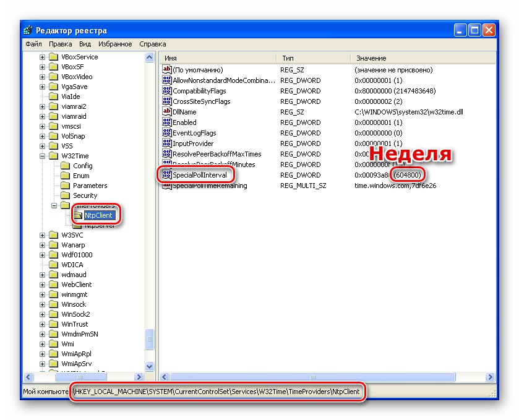The image size is (519, 420).
Task: Expand the W3SVC tree node
Action: pos(42,235)
